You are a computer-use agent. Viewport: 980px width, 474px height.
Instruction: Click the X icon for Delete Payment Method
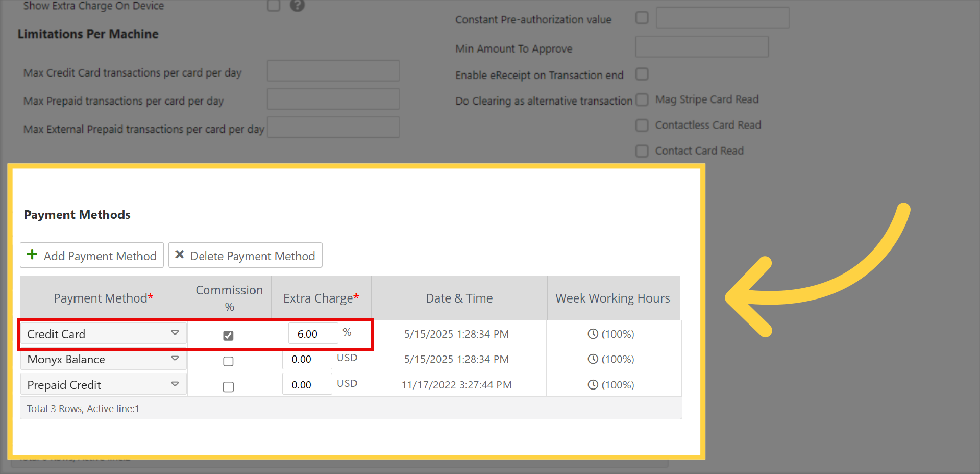coord(179,255)
